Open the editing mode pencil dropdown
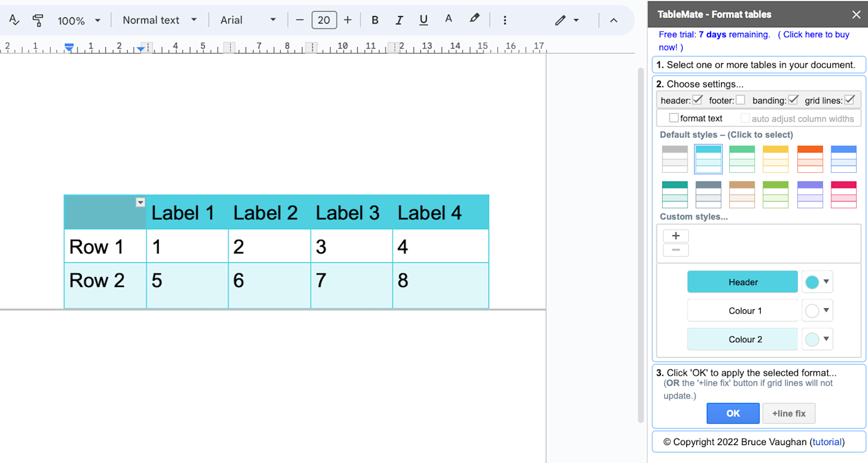 [567, 20]
